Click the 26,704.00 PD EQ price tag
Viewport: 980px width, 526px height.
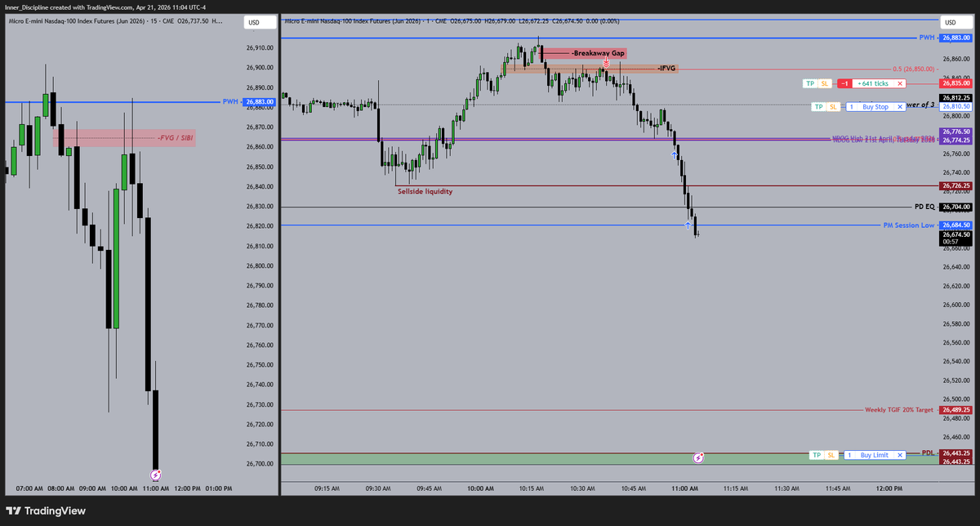(955, 207)
